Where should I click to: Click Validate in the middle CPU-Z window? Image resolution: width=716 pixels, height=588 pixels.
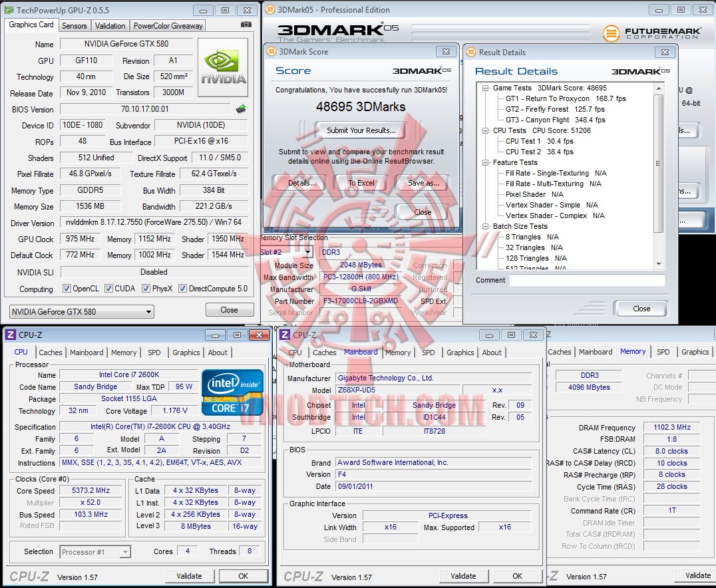coord(463,576)
